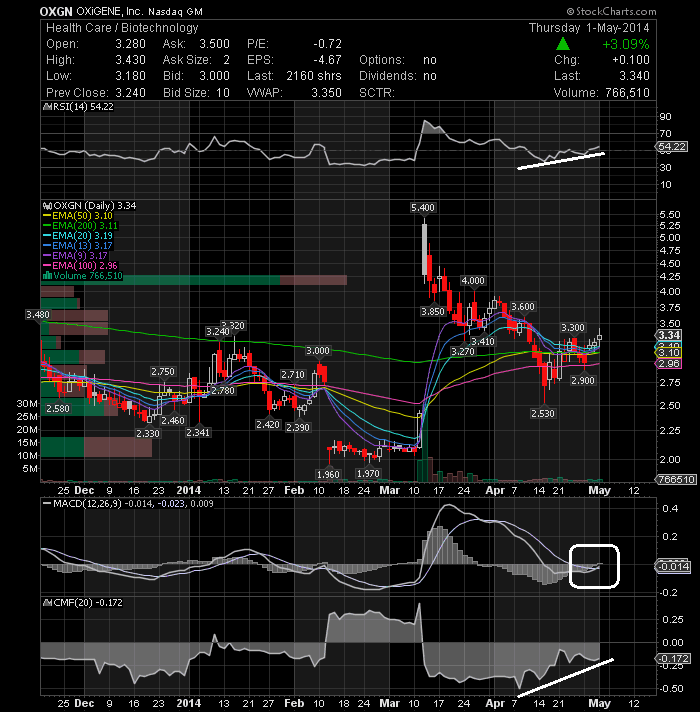Viewport: 700px width, 712px height.
Task: Click the EMA(9) 3.17 legend entry
Action: [75, 256]
